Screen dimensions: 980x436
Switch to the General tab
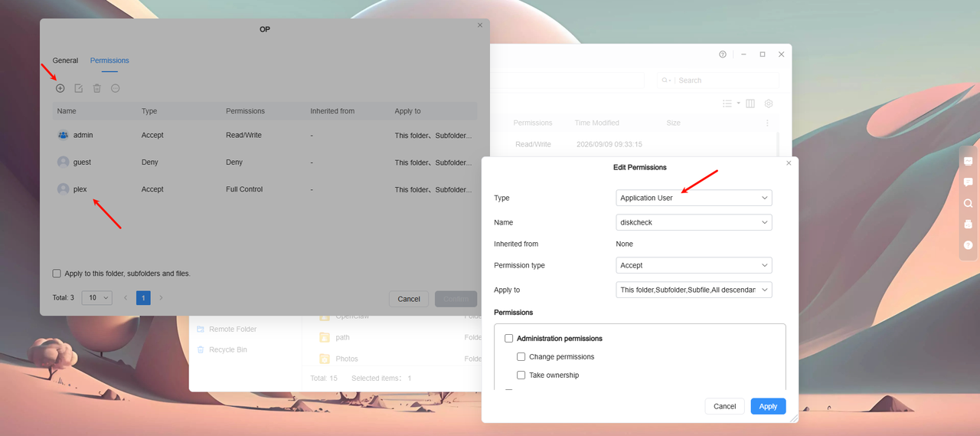(x=65, y=61)
